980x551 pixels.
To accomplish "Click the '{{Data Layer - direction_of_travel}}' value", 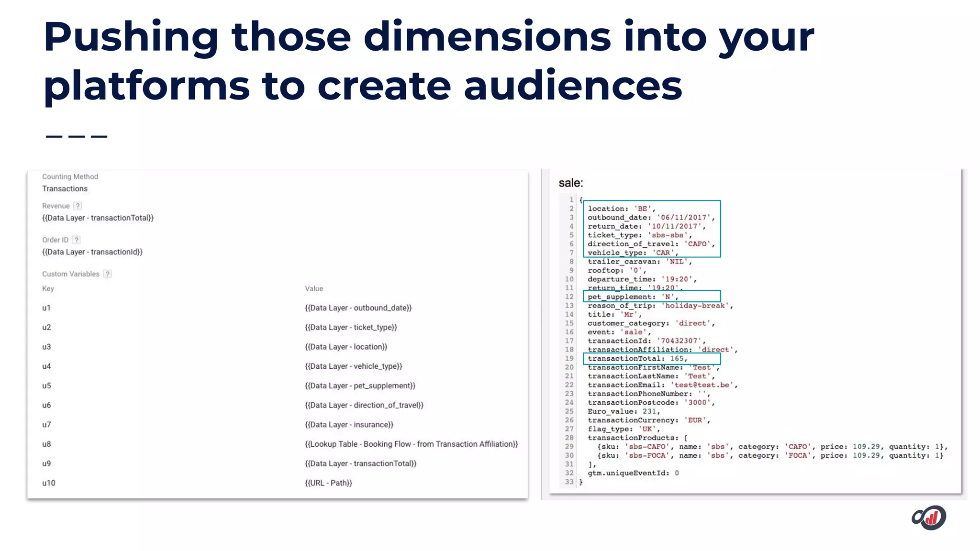I will tap(364, 406).
